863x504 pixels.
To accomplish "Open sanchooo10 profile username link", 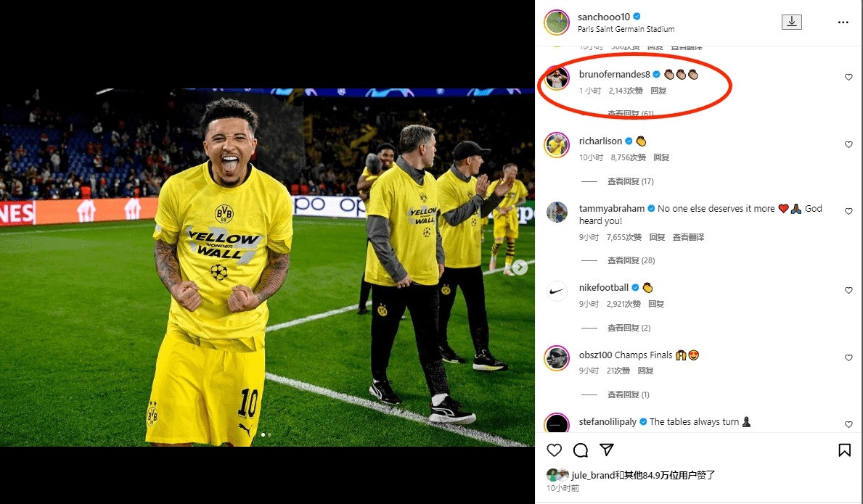I will [604, 17].
